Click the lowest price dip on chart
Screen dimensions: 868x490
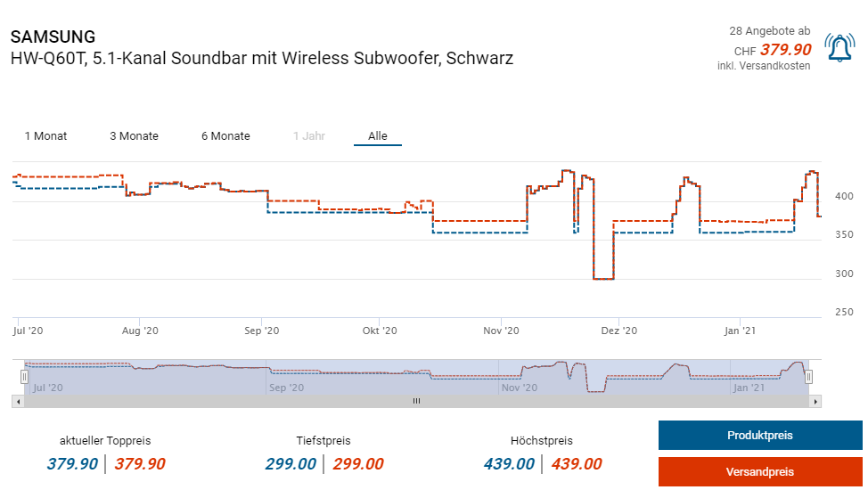click(602, 279)
